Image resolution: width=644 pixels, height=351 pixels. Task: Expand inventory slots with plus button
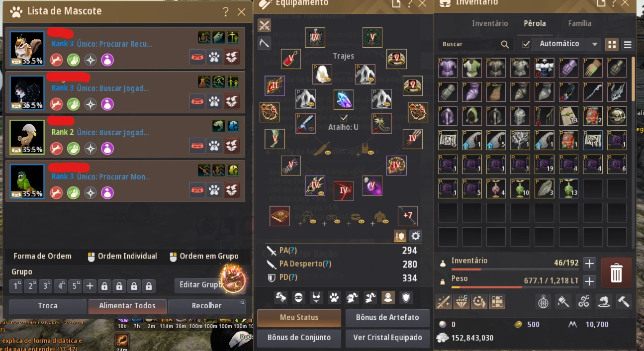coord(589,263)
